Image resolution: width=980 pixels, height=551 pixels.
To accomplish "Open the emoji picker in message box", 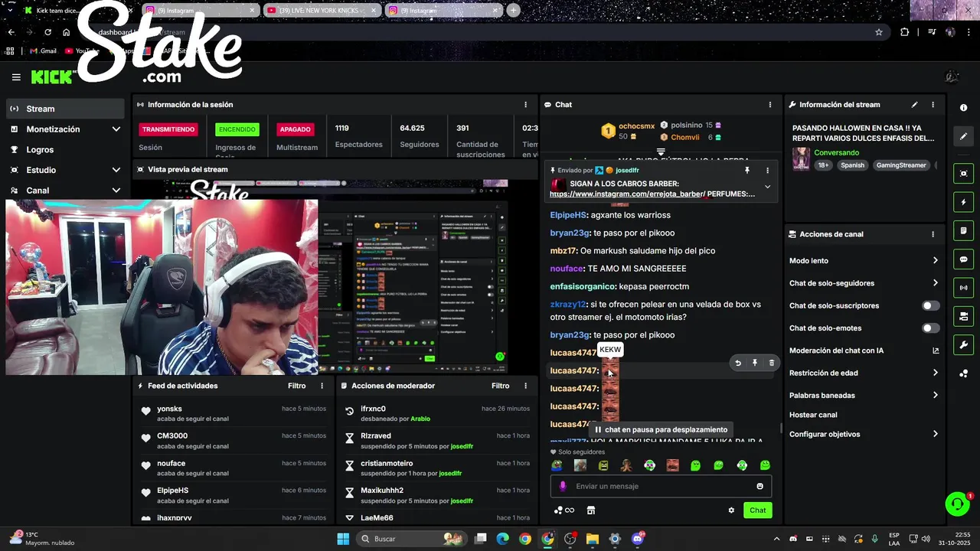I will coord(759,486).
